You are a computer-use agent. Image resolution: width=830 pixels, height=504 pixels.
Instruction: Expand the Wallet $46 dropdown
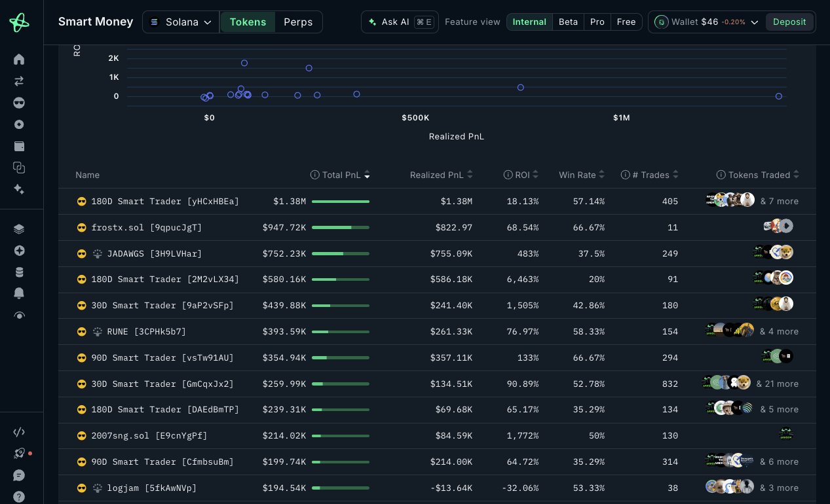point(706,22)
